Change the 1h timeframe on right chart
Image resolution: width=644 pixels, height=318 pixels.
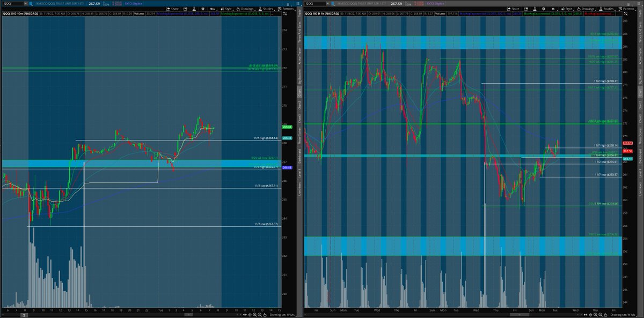pos(553,9)
